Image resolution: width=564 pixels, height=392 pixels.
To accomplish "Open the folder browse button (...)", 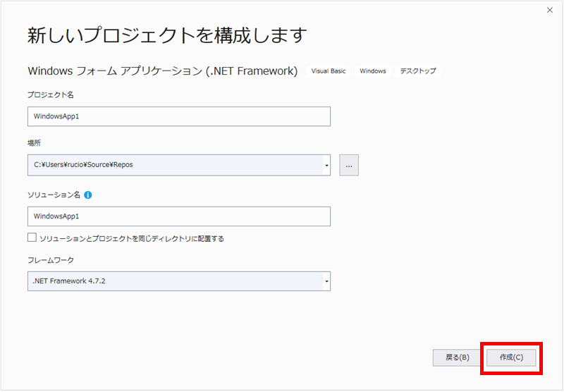I will (350, 165).
